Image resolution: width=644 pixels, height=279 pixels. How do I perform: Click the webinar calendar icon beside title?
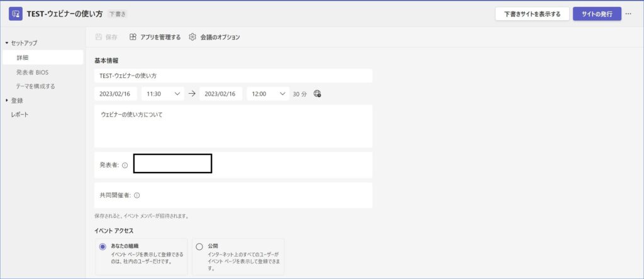pos(16,14)
